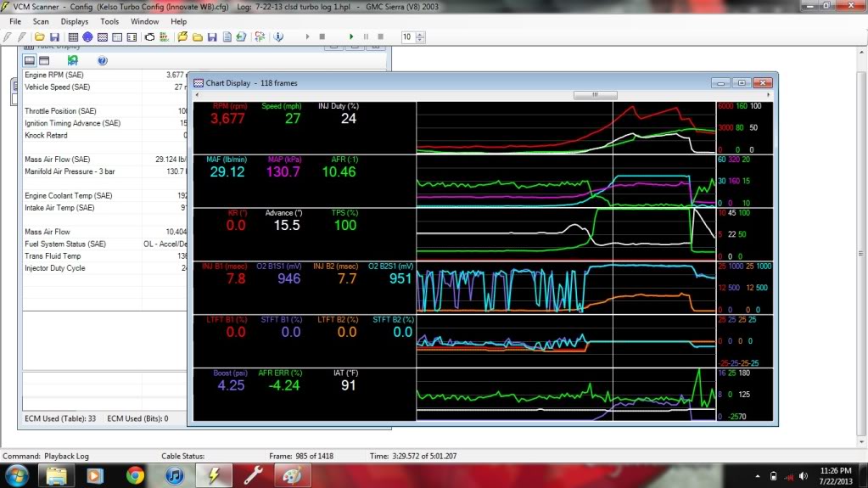Start scanning with grey play button
This screenshot has width=868, height=488.
click(308, 37)
